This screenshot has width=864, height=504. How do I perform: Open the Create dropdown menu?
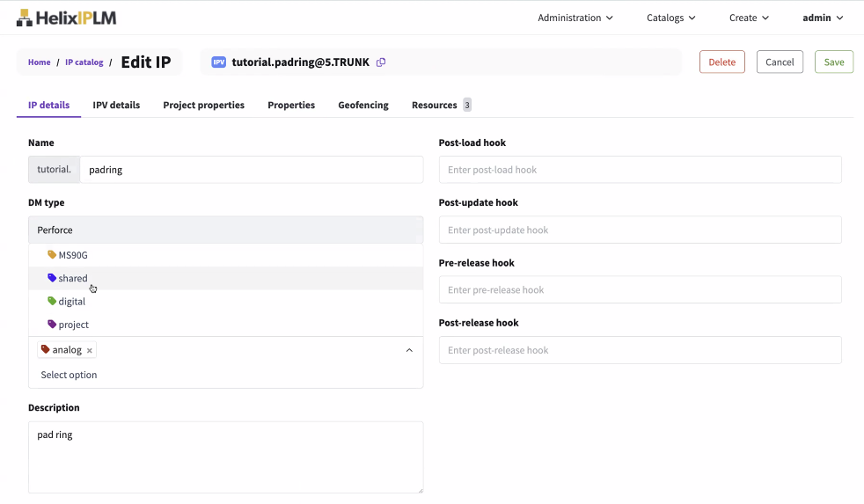(x=749, y=18)
